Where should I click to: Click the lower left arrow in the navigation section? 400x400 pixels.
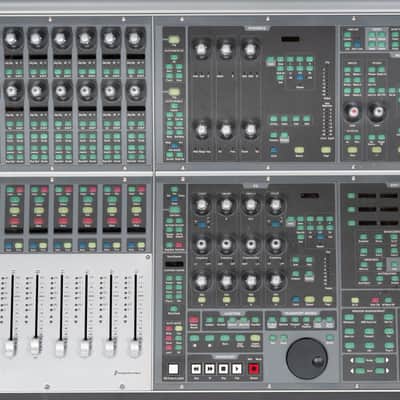(351, 371)
